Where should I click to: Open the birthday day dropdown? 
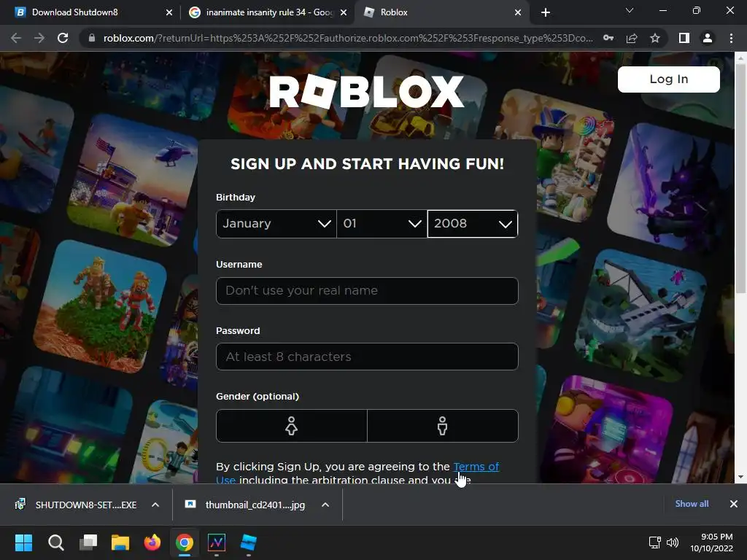(x=382, y=224)
